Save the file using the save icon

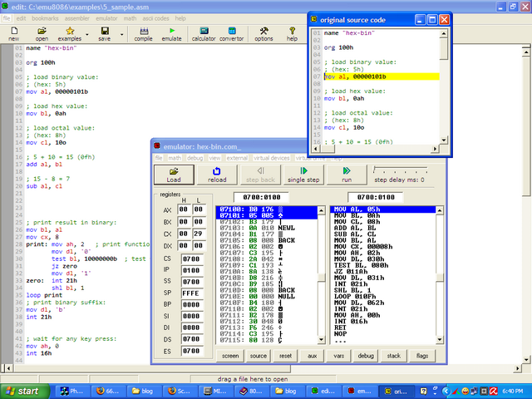click(x=105, y=34)
